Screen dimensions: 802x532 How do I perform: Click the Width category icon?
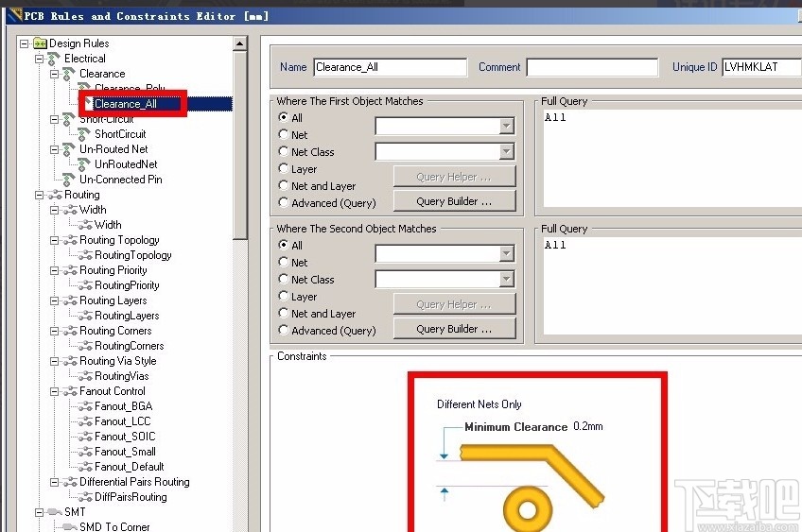[70, 210]
